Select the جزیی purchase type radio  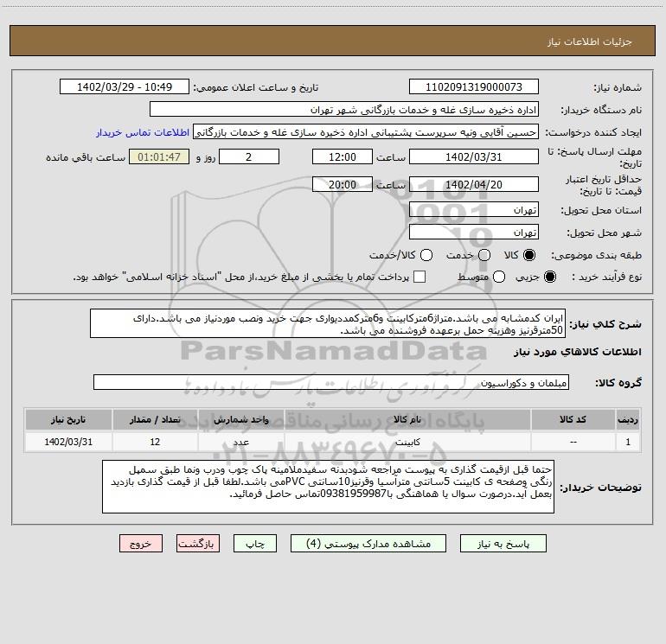tap(549, 277)
